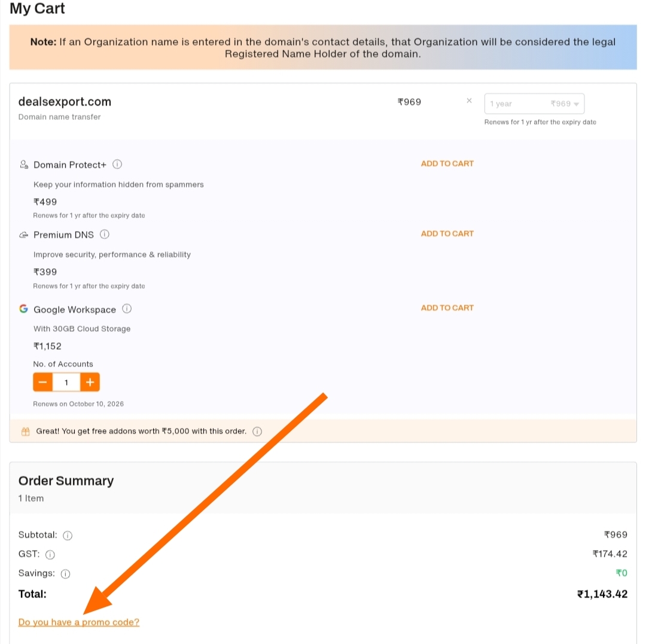Viewport: 646px width, 644px height.
Task: Remove dealsexport.com from cart
Action: coord(469,101)
